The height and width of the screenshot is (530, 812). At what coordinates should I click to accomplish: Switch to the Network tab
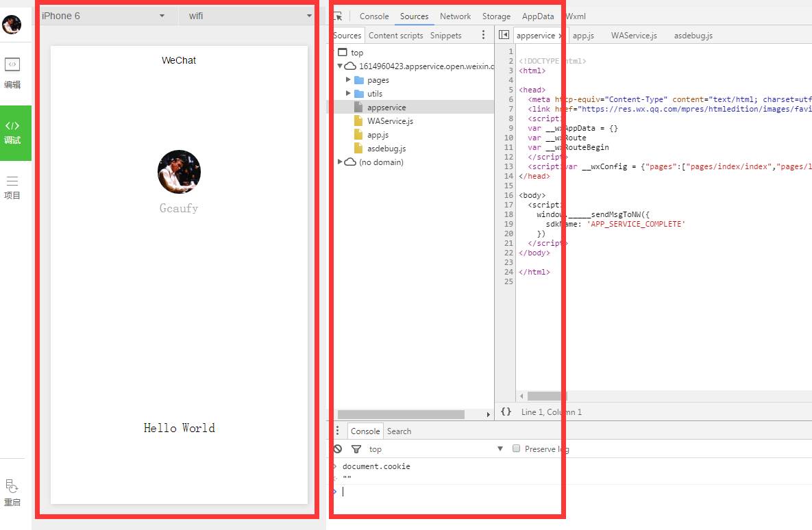[455, 16]
